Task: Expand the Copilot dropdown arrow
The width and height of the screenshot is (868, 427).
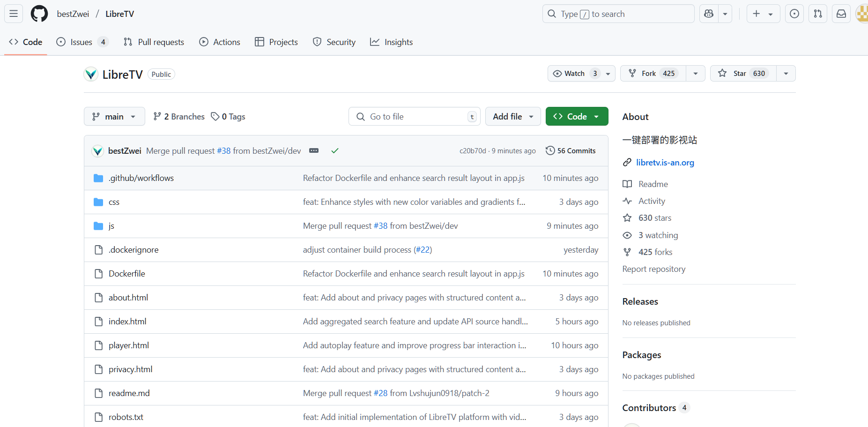Action: click(x=725, y=14)
